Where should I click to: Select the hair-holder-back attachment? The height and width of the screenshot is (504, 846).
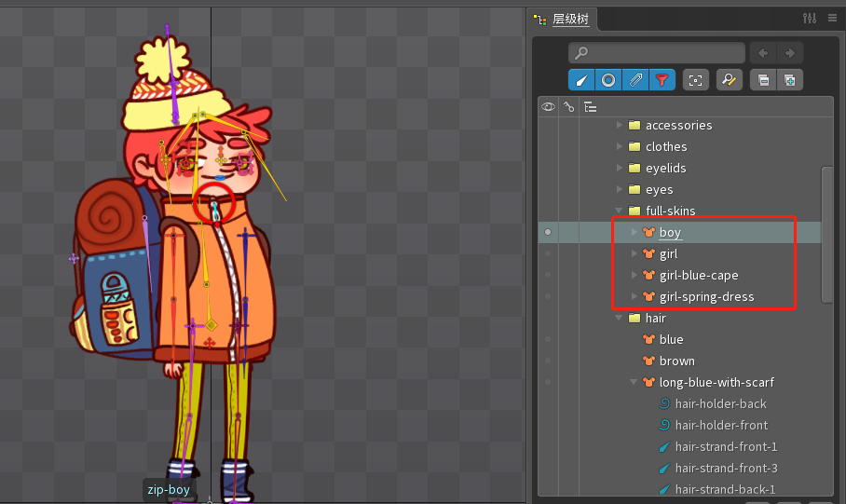[x=720, y=403]
